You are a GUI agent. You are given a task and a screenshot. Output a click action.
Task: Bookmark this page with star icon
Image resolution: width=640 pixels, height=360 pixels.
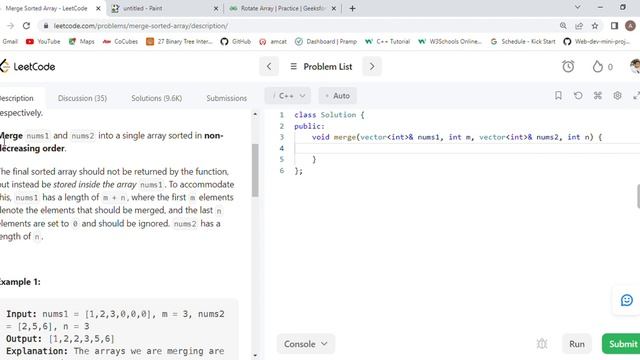pos(595,26)
